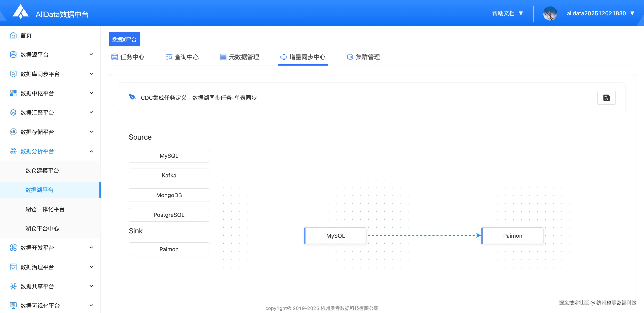This screenshot has width=644, height=313.
Task: Expand the 数据库同步平台 menu chevron
Action: 91,74
